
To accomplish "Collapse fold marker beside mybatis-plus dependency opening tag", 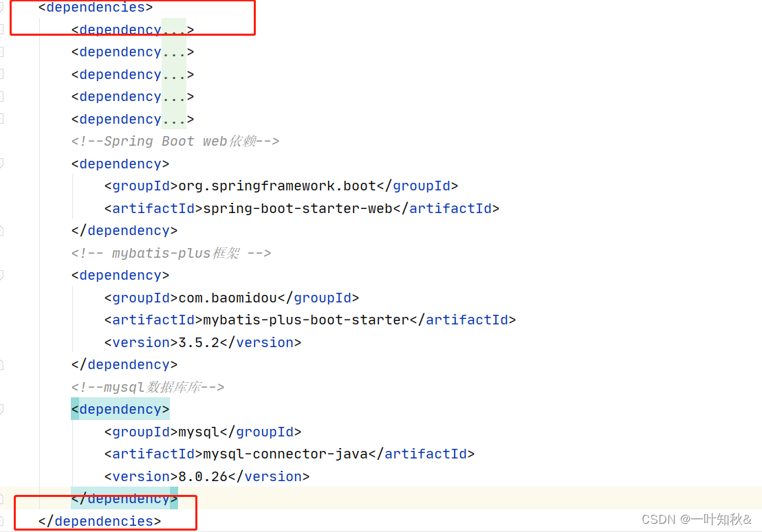I will (x=1, y=276).
